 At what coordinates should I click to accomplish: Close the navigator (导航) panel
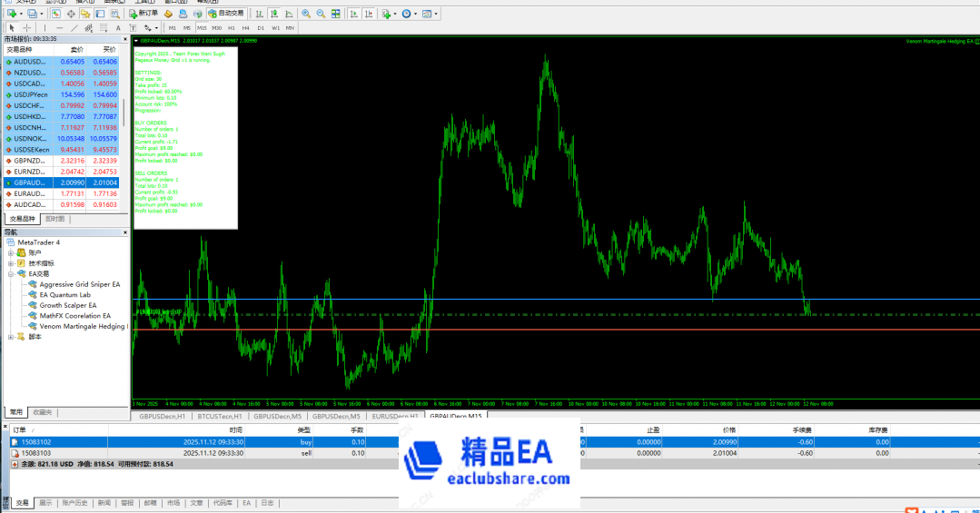pos(126,232)
